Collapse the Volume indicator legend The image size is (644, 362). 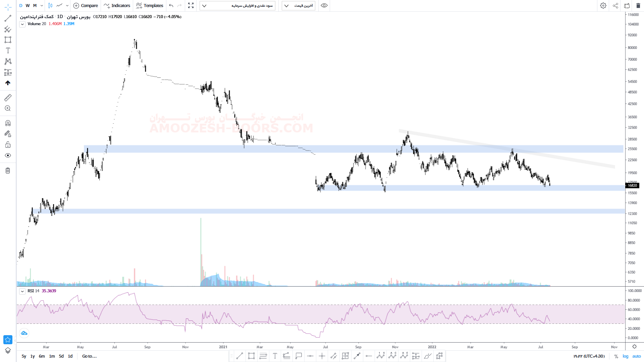coord(22,24)
